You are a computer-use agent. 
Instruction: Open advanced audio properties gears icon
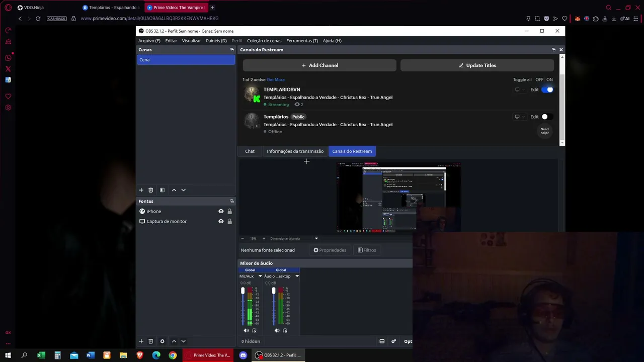pos(393,341)
